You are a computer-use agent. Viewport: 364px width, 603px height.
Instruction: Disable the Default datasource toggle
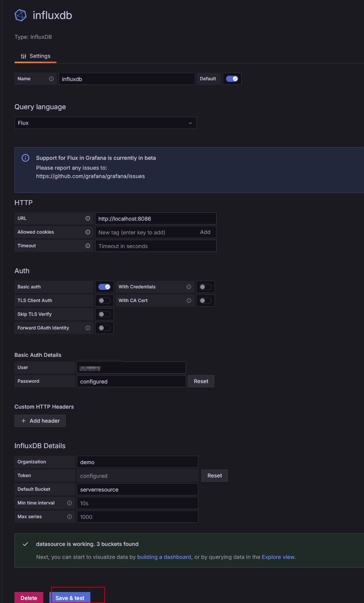[232, 79]
